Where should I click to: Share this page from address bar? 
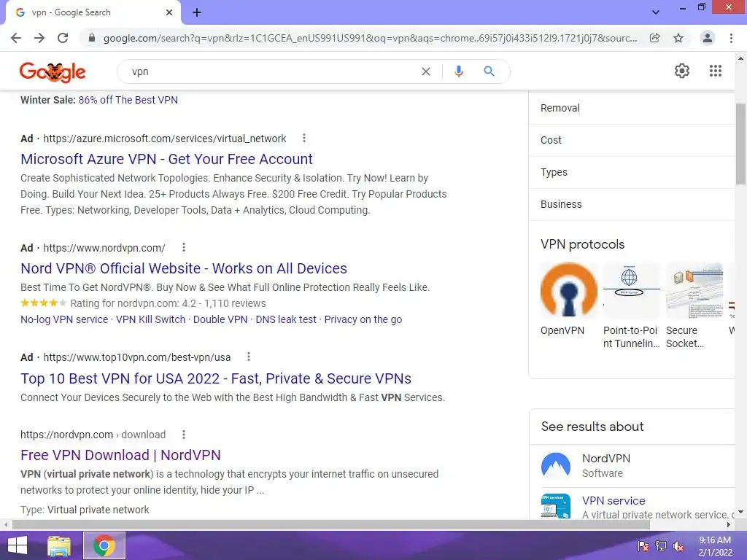pos(655,38)
